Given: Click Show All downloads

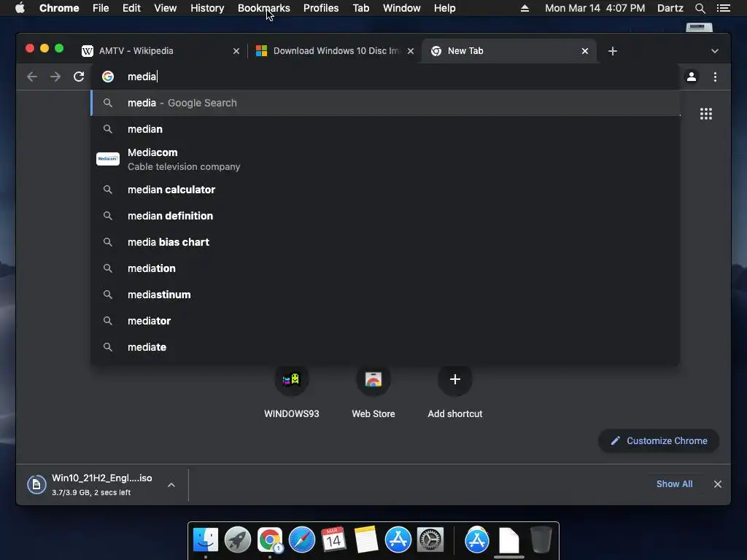Looking at the screenshot, I should coord(674,484).
